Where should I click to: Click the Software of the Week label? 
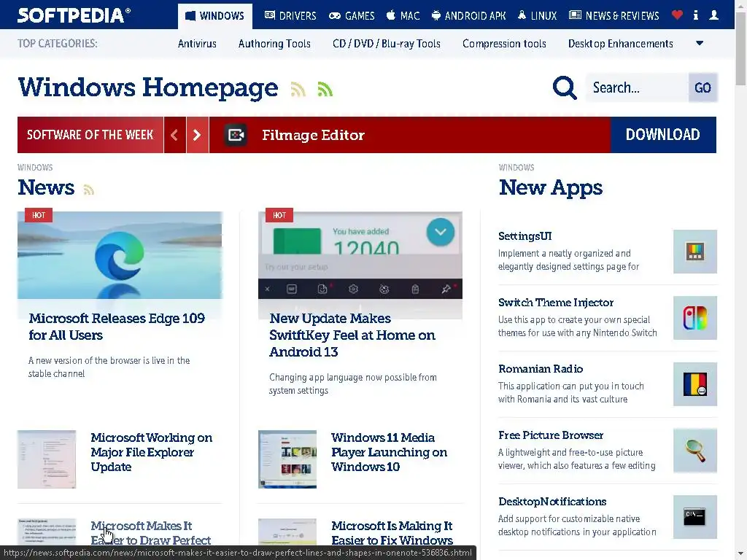(x=90, y=135)
